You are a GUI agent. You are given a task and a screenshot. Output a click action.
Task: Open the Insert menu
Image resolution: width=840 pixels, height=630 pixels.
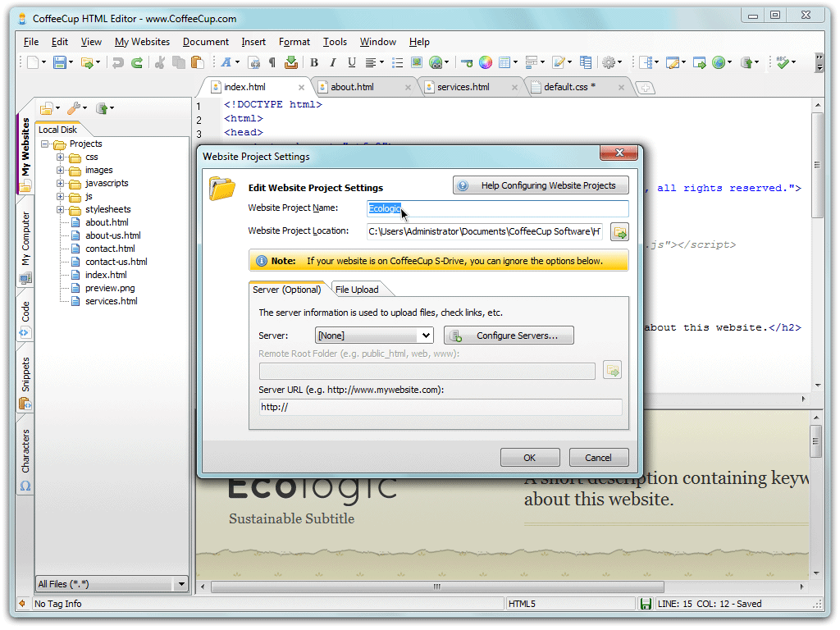click(253, 42)
